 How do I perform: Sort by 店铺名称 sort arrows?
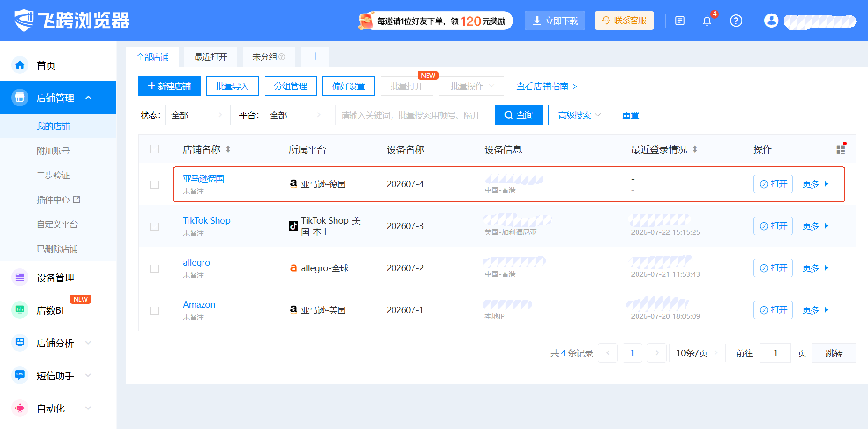pos(228,149)
